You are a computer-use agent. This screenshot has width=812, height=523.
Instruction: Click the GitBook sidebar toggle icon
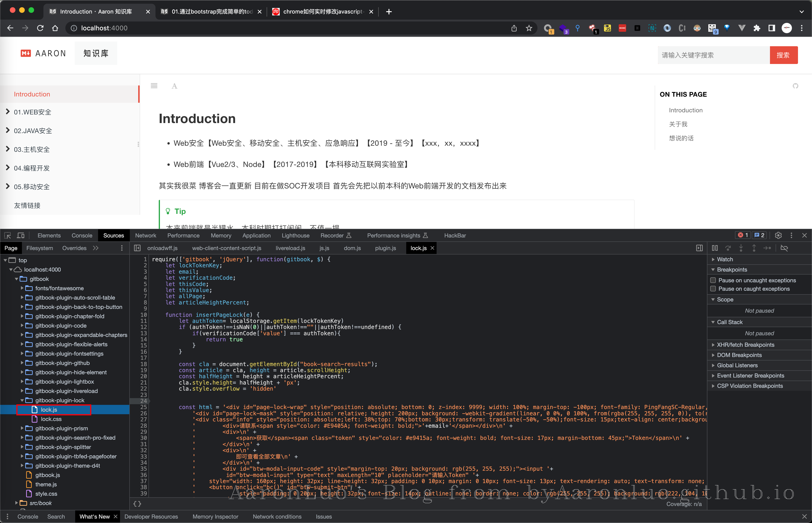(x=154, y=86)
